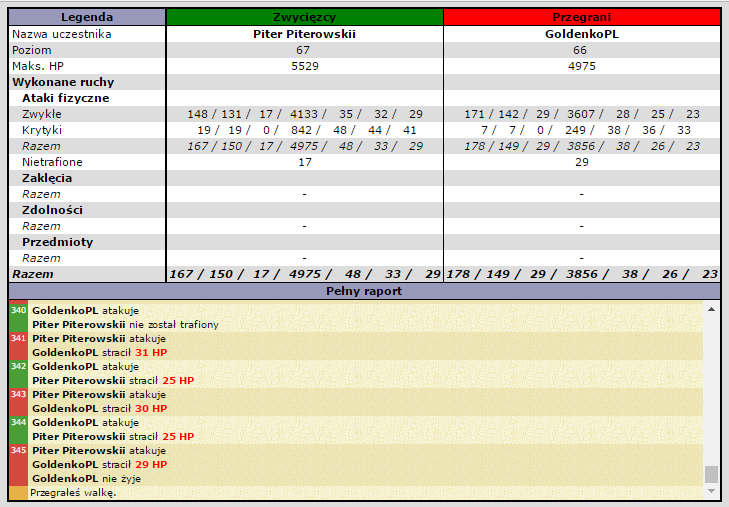This screenshot has width=729, height=507.
Task: Click the orange marker beside 'Przegrałeś walkę'
Action: [18, 493]
